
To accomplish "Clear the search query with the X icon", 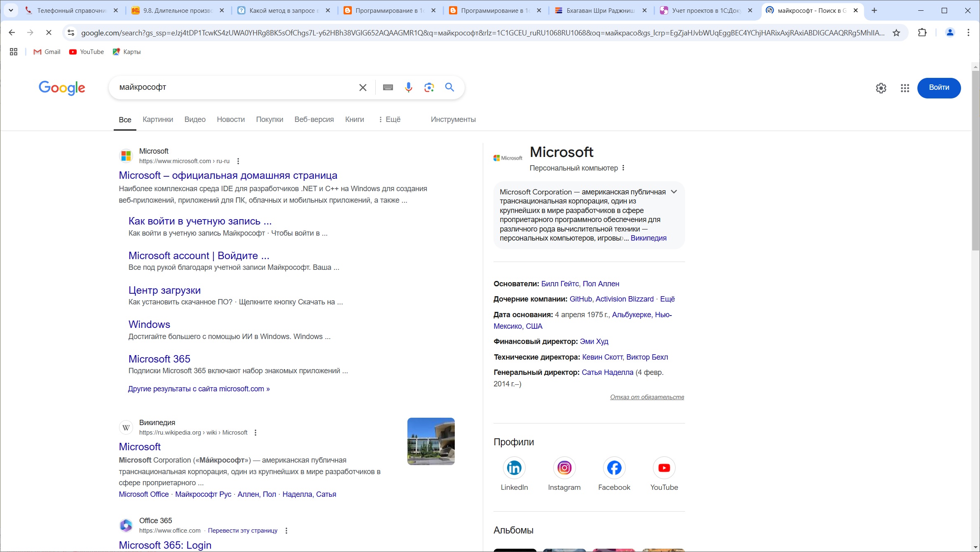I will (363, 87).
